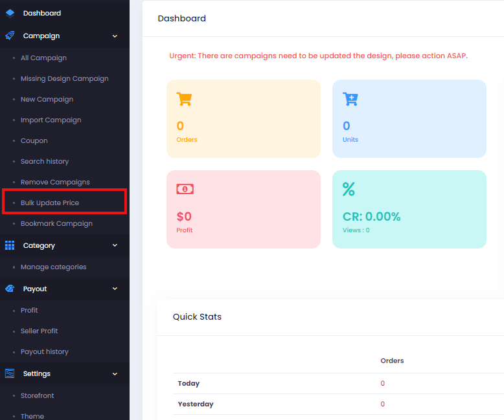Viewport: 504px width, 420px height.
Task: Click the Category menu label
Action: tap(39, 246)
